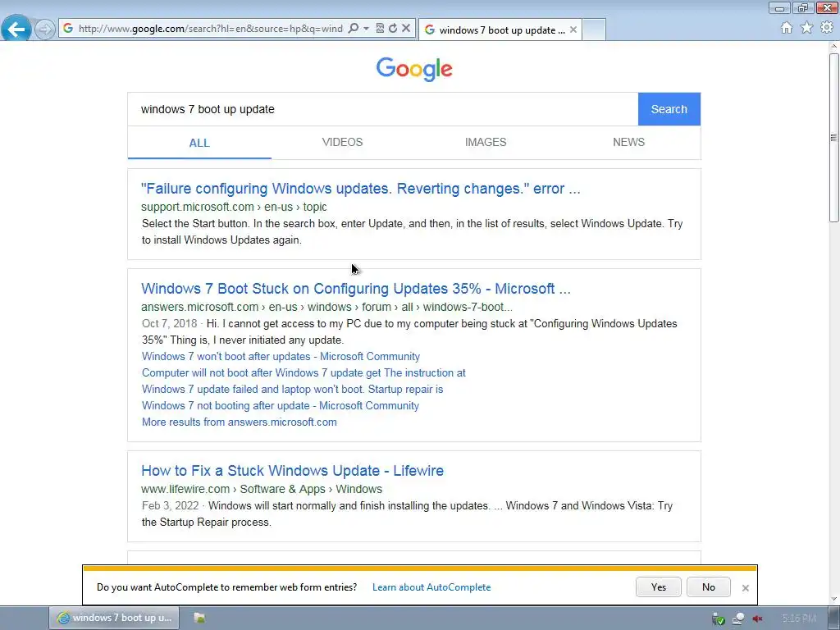Open 'Windows 7 update failed and laptop won't boot' sublink
840x630 pixels.
tap(293, 390)
